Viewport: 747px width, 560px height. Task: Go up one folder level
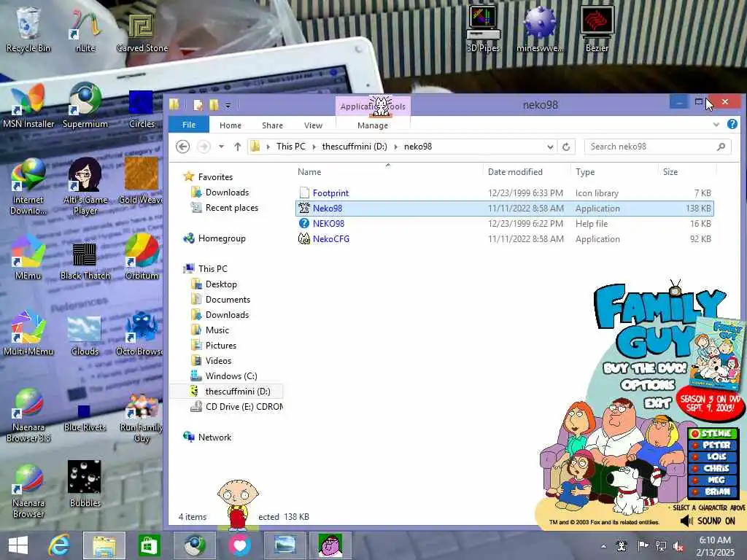tap(238, 147)
